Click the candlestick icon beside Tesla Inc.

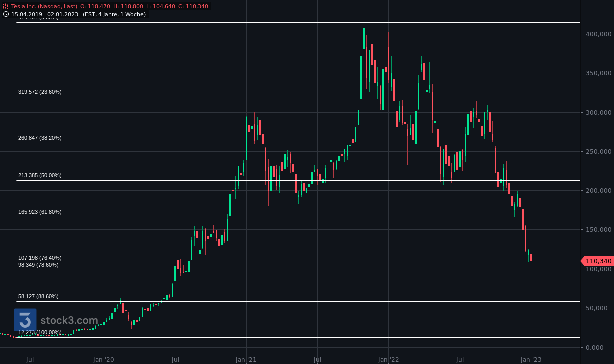point(6,6)
